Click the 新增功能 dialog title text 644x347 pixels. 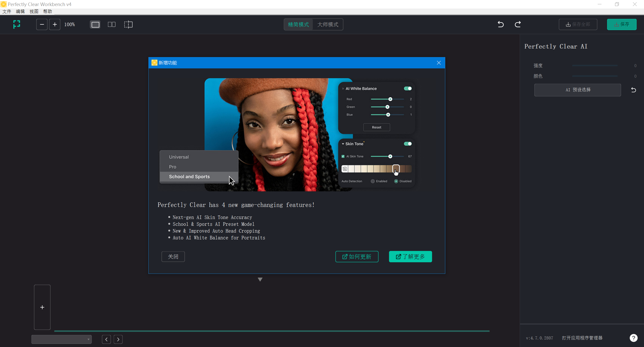pyautogui.click(x=168, y=63)
